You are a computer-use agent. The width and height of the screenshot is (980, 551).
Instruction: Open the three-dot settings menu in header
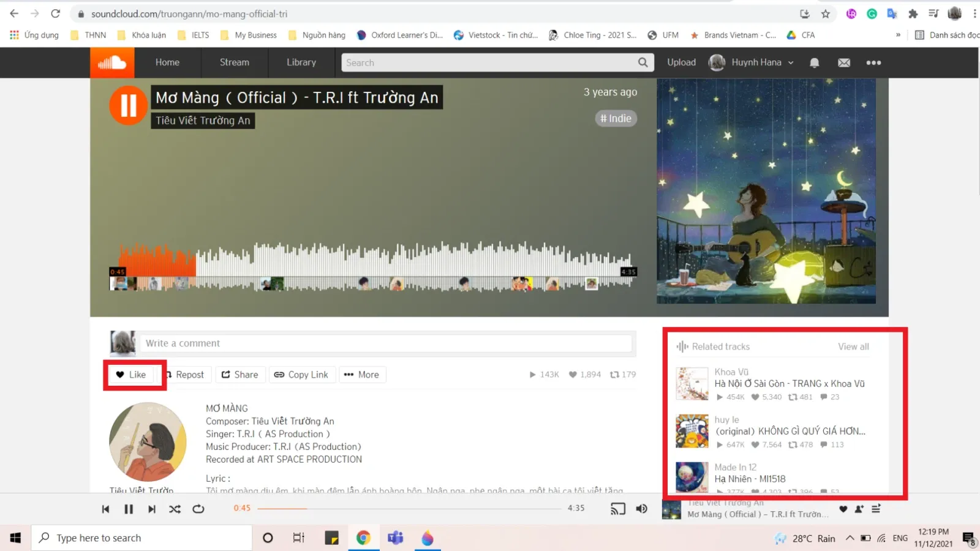click(873, 62)
